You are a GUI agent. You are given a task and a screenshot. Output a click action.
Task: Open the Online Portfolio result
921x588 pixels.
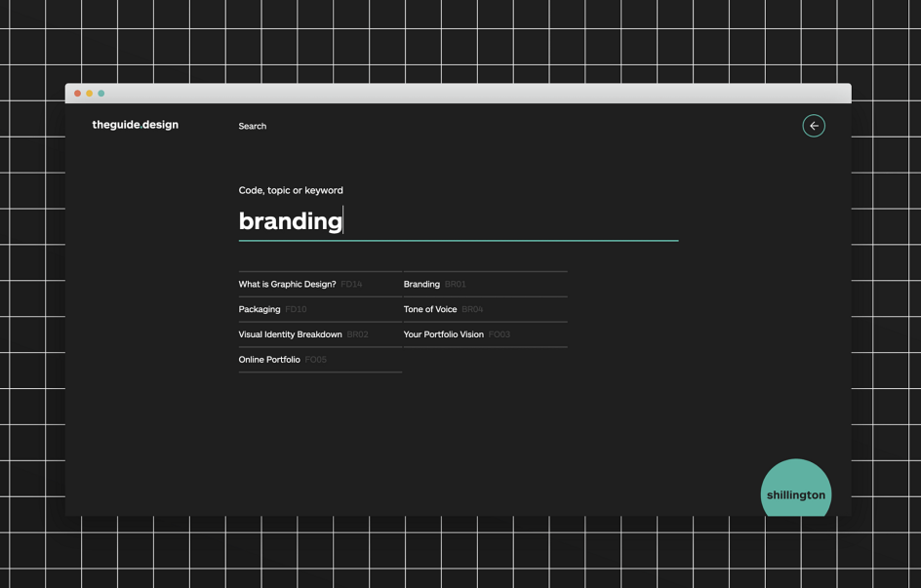click(x=269, y=360)
